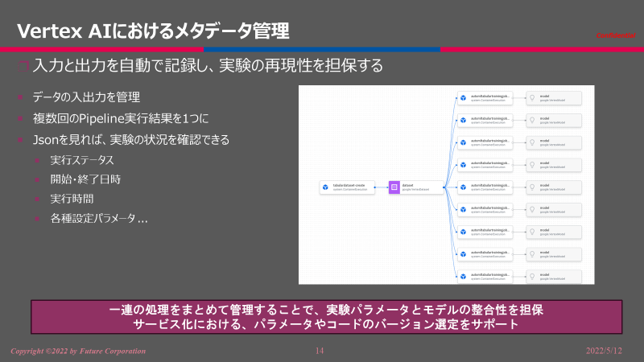Click the bottommost model node's lightbulb icon

pos(532,277)
